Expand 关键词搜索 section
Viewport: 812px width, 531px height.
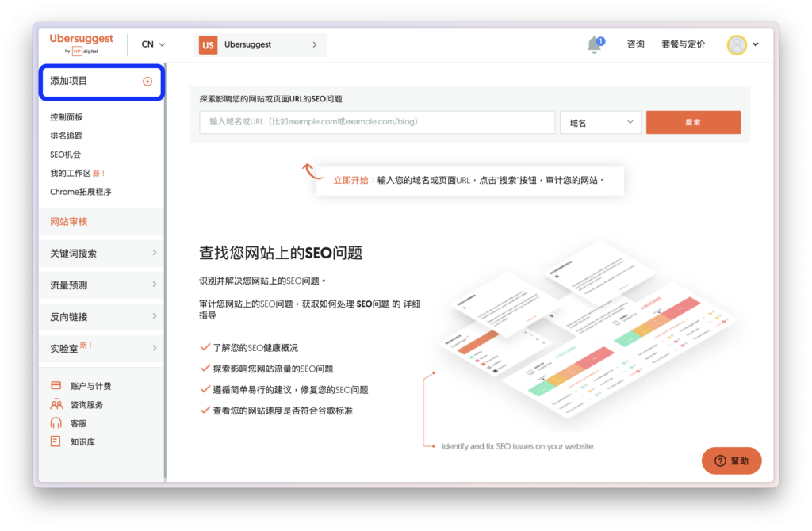point(101,253)
